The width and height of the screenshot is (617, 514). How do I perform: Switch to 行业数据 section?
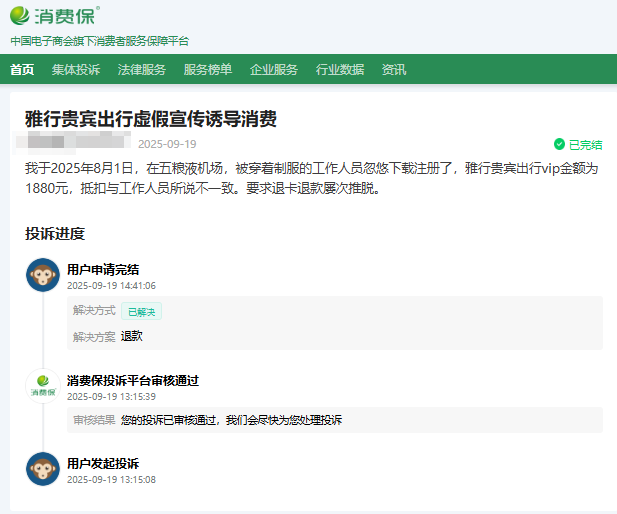click(x=340, y=70)
